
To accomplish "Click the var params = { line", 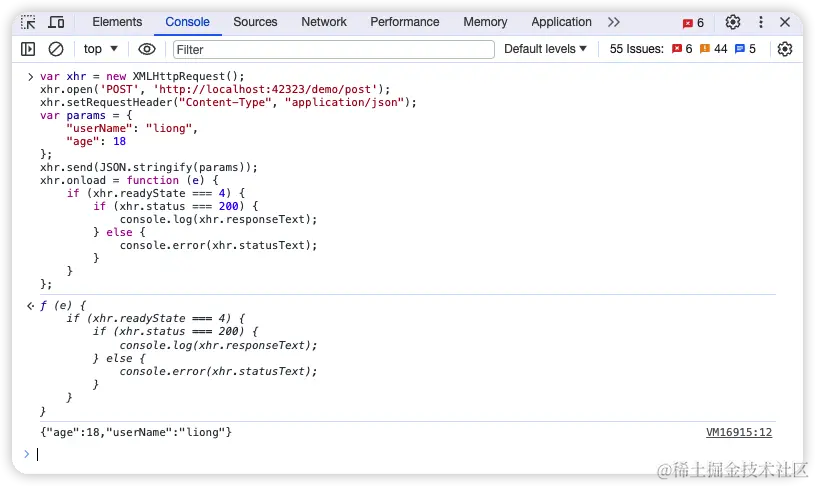I will (86, 115).
